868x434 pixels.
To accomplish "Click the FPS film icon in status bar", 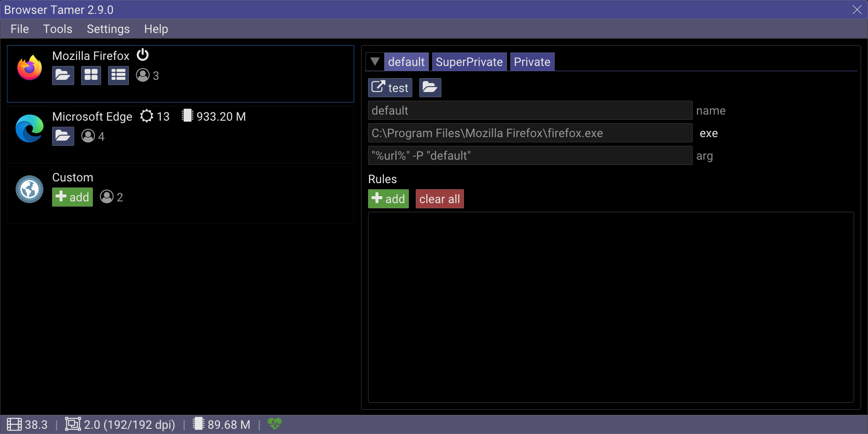I will [x=14, y=424].
